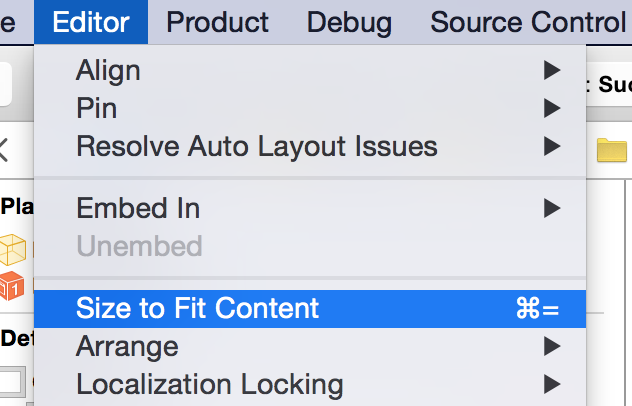Image resolution: width=632 pixels, height=406 pixels.
Task: Expand the Align submenu
Action: pyautogui.click(x=310, y=70)
